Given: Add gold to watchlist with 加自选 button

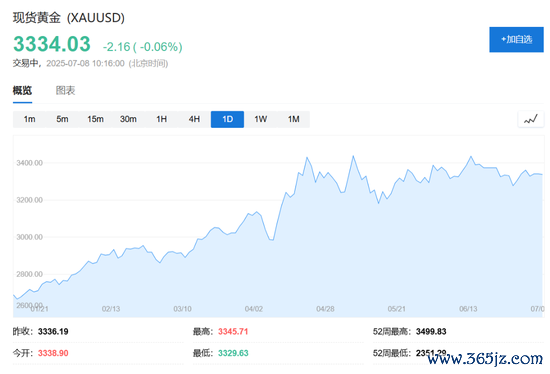Looking at the screenshot, I should click(x=516, y=39).
